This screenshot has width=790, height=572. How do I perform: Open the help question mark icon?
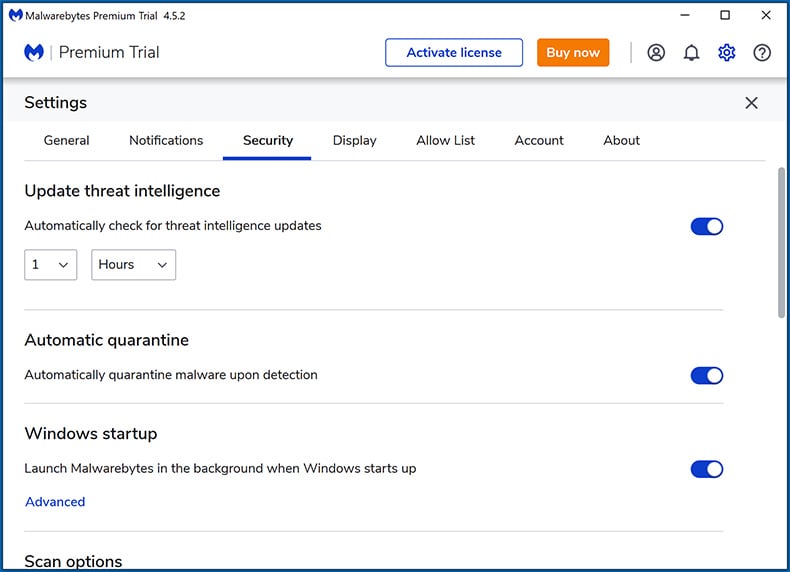[x=761, y=52]
